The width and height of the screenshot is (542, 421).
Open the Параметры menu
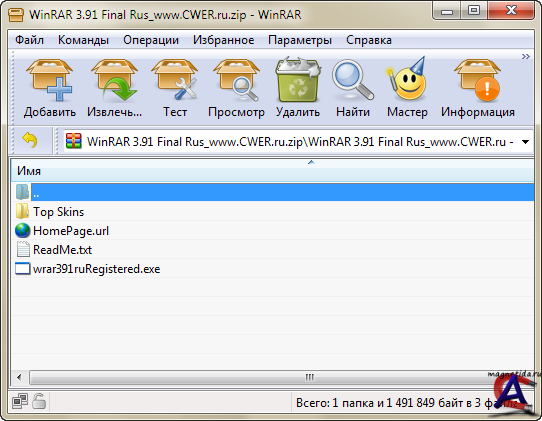(x=300, y=40)
